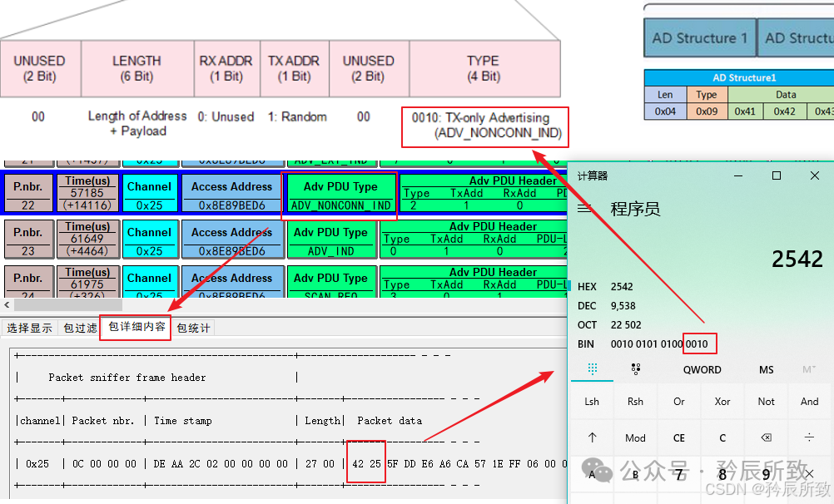This screenshot has width=834, height=504.
Task: Click the Not bitwise key
Action: pos(766,402)
